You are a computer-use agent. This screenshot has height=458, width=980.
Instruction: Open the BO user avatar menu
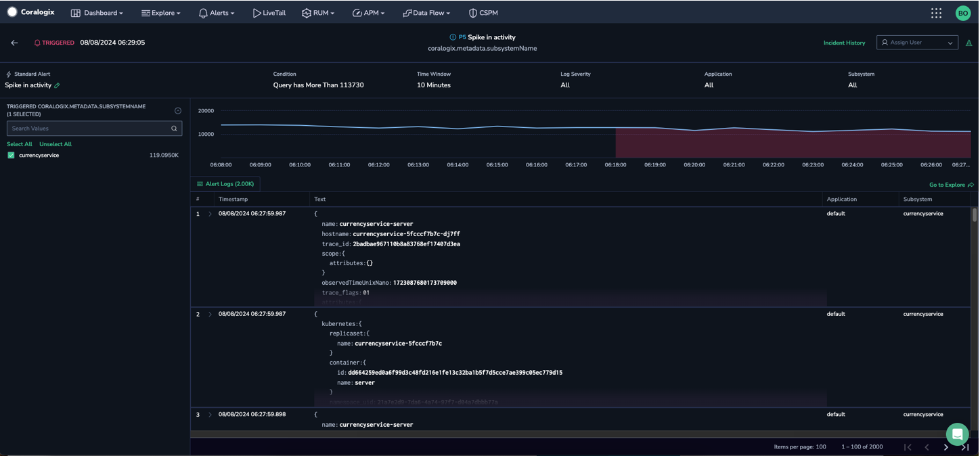(x=962, y=13)
